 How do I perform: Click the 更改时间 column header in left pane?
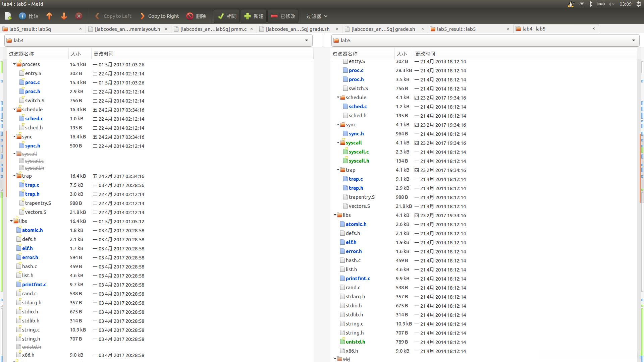(x=103, y=54)
